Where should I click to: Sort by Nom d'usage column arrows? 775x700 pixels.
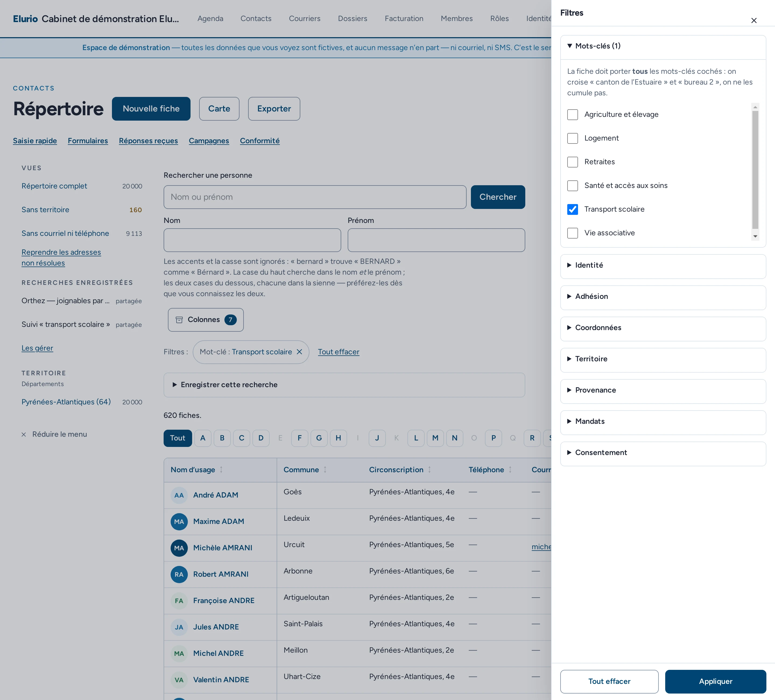[x=221, y=470]
